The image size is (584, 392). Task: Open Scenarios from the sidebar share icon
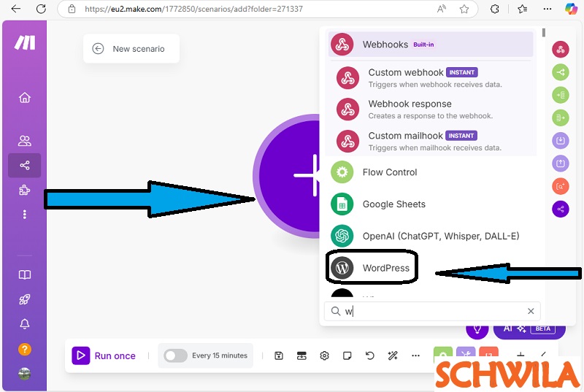coord(25,165)
